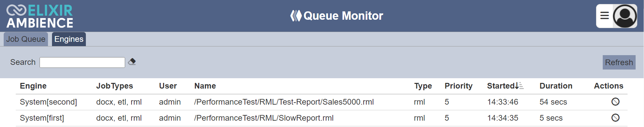Clear search with the eraser icon
This screenshot has height=127, width=644.
132,62
